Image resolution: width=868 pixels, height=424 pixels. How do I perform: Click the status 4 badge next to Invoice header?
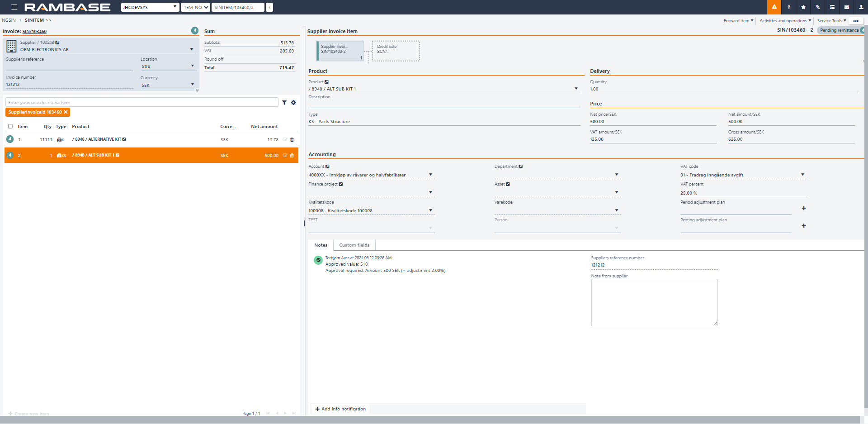coord(195,30)
